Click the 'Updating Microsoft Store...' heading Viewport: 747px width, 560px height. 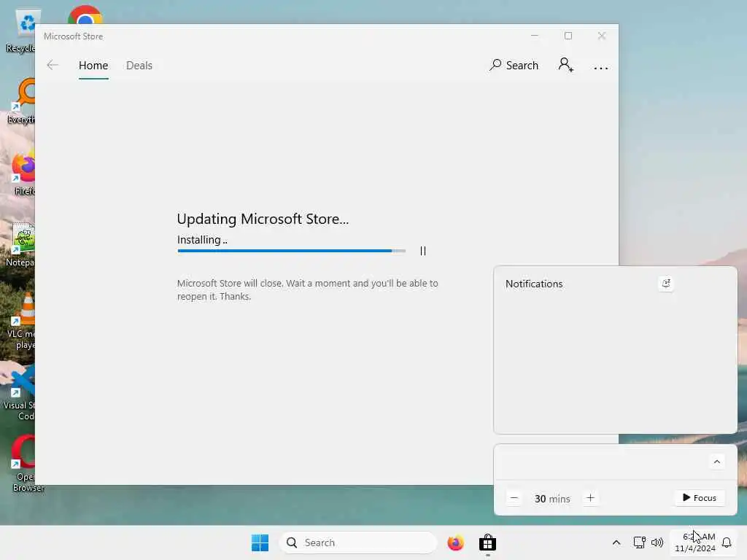point(263,219)
